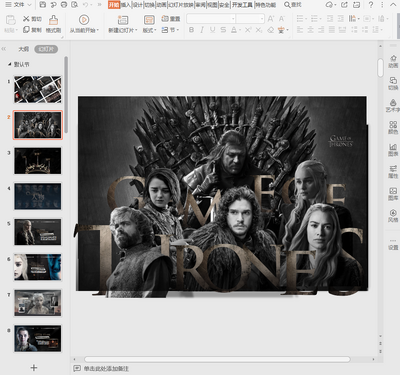Start slideshow from current slide play icon
This screenshot has height=375, width=400.
[84, 20]
